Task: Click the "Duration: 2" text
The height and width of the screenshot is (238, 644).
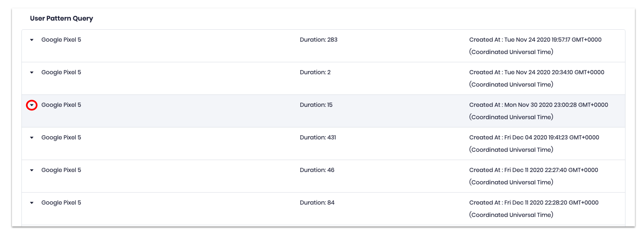Action: (x=315, y=72)
